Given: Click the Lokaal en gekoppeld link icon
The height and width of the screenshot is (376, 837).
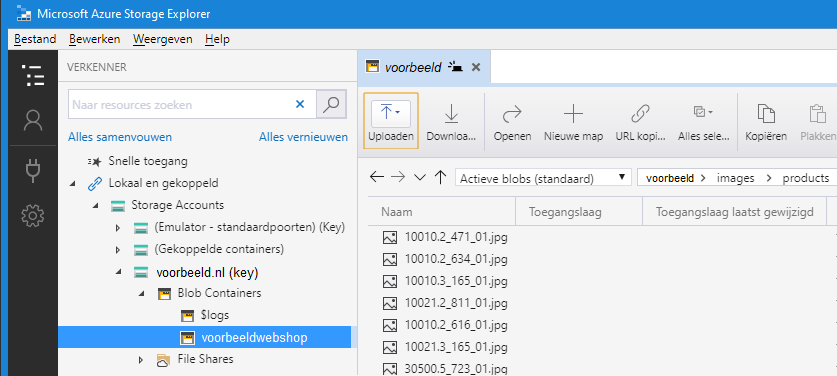Looking at the screenshot, I should coord(94,184).
